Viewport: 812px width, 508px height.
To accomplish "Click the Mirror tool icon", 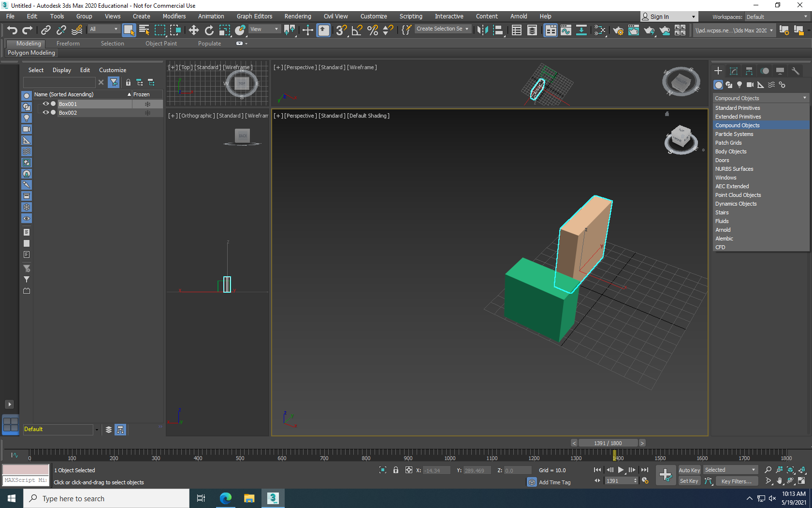I will coord(482,30).
